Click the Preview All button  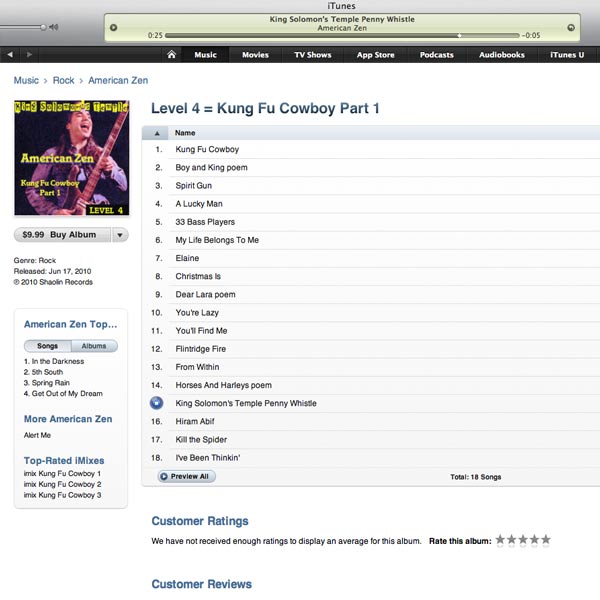pyautogui.click(x=186, y=476)
